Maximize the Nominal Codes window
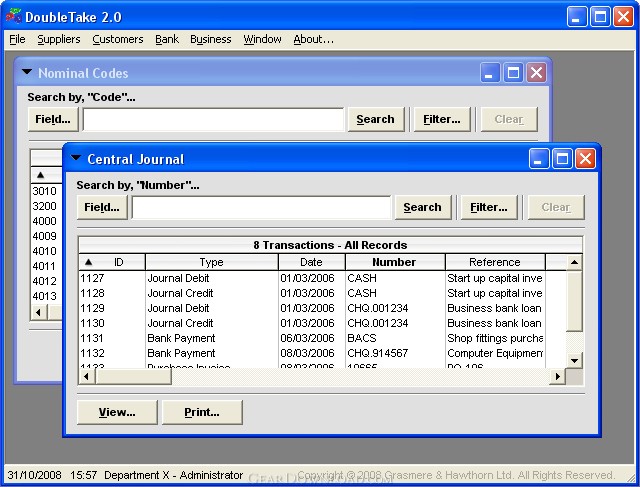This screenshot has width=640, height=487. [x=513, y=73]
